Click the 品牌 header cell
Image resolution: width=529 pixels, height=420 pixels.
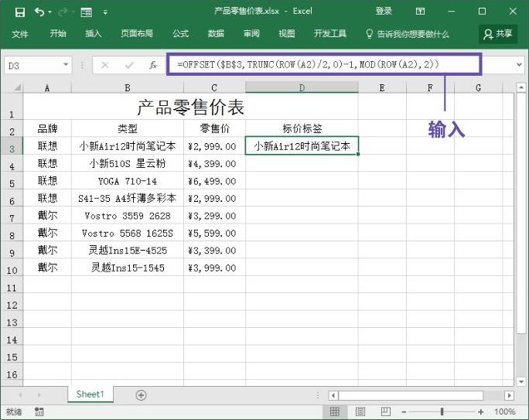pos(47,128)
